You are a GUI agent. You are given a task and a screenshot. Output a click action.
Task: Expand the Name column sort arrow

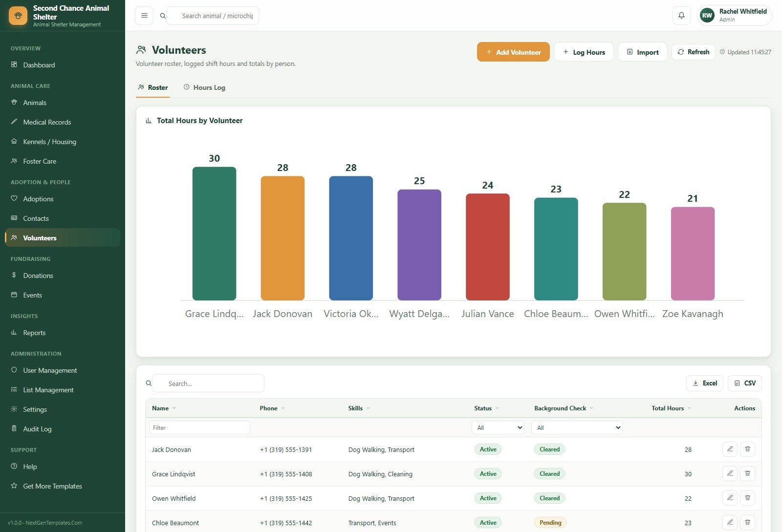pyautogui.click(x=174, y=408)
